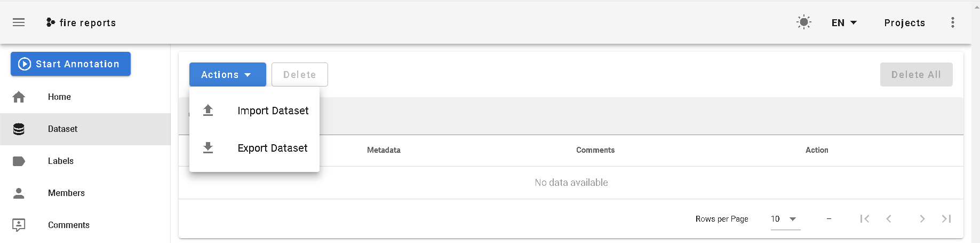This screenshot has height=243, width=980.
Task: Collapse the Actions dropdown button
Action: pos(227,75)
